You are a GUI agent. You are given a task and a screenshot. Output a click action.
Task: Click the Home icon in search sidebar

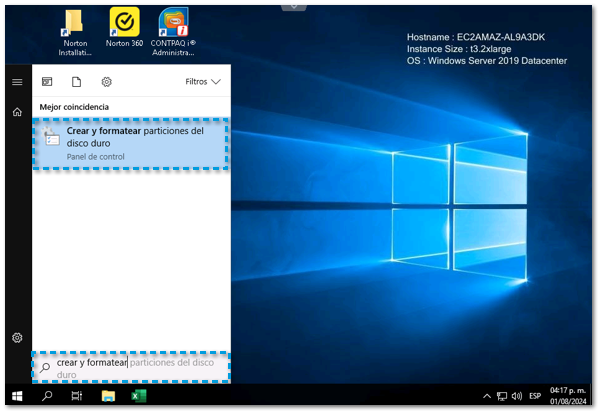point(17,113)
